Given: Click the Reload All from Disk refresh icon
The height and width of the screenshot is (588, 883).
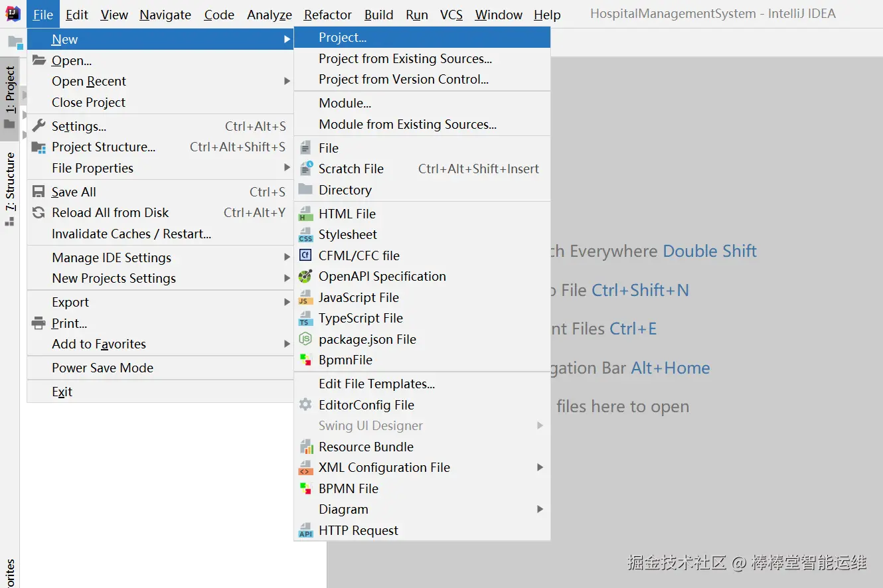Looking at the screenshot, I should click(x=39, y=213).
